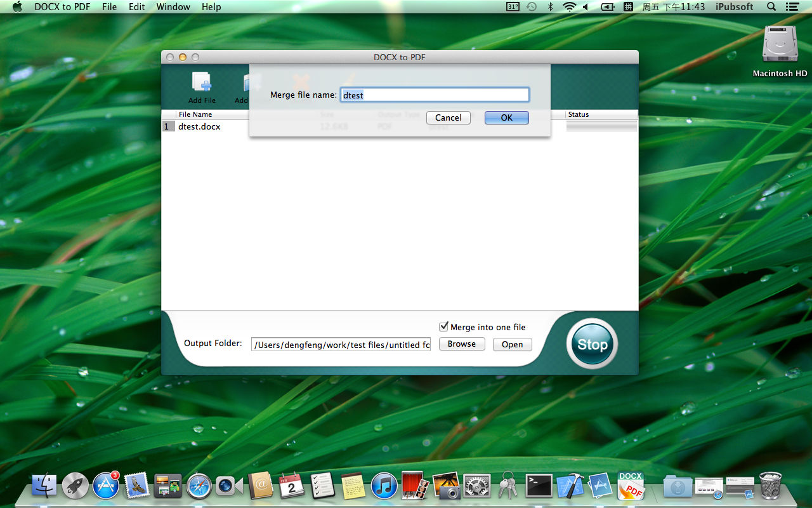Open the DOCX to PDF app in the Dock

tap(631, 486)
